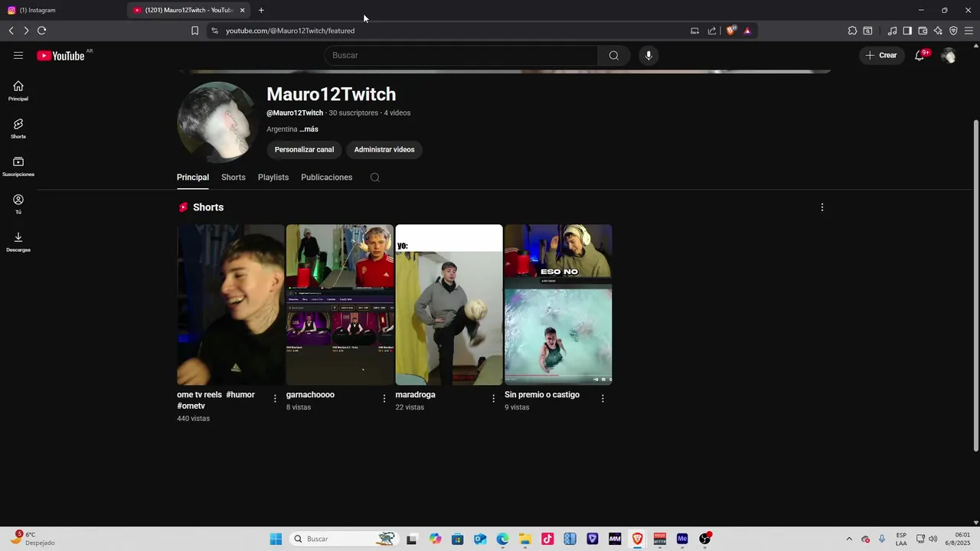Open Descargas in the left sidebar
This screenshot has height=551, width=980.
(x=18, y=243)
